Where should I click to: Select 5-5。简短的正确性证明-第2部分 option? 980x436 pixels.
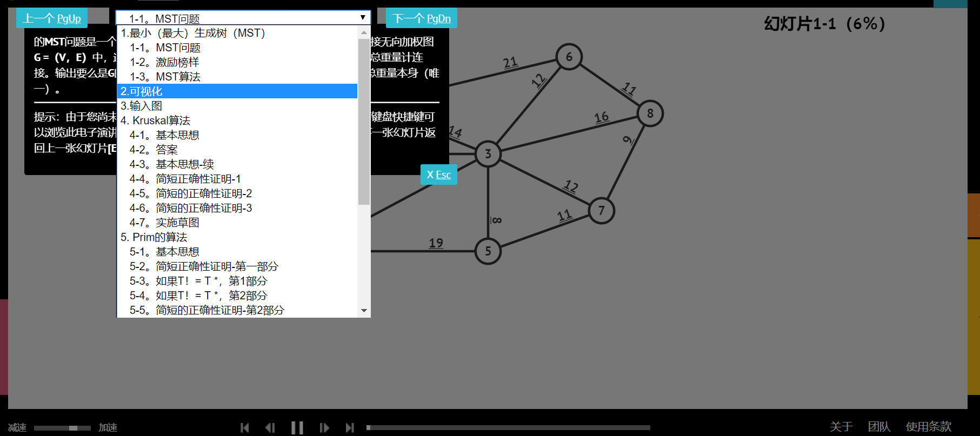click(237, 310)
